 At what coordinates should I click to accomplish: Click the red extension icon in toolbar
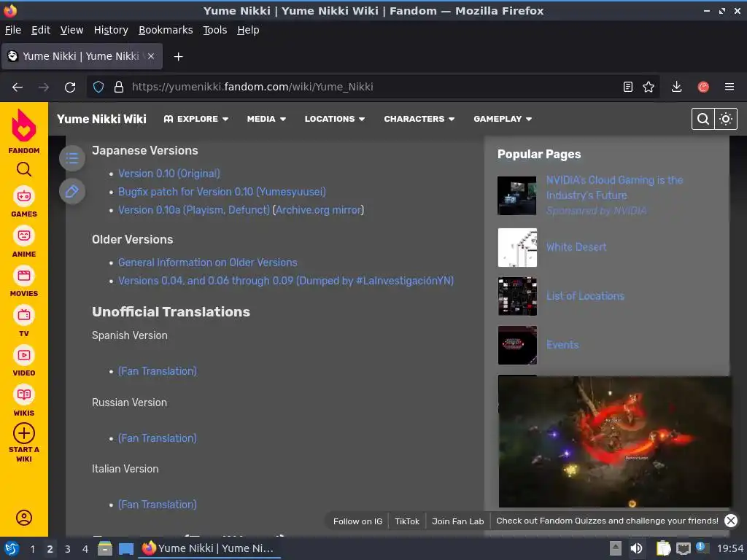coord(703,87)
